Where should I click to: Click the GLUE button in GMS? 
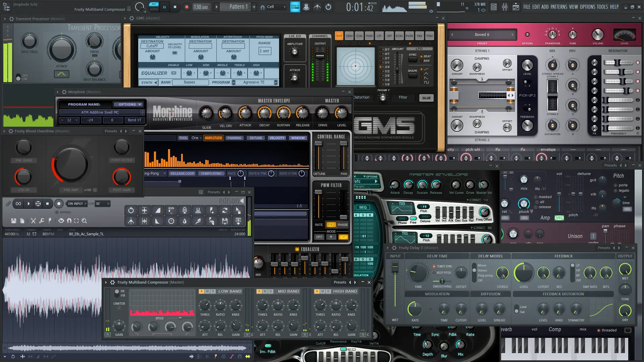(x=426, y=98)
